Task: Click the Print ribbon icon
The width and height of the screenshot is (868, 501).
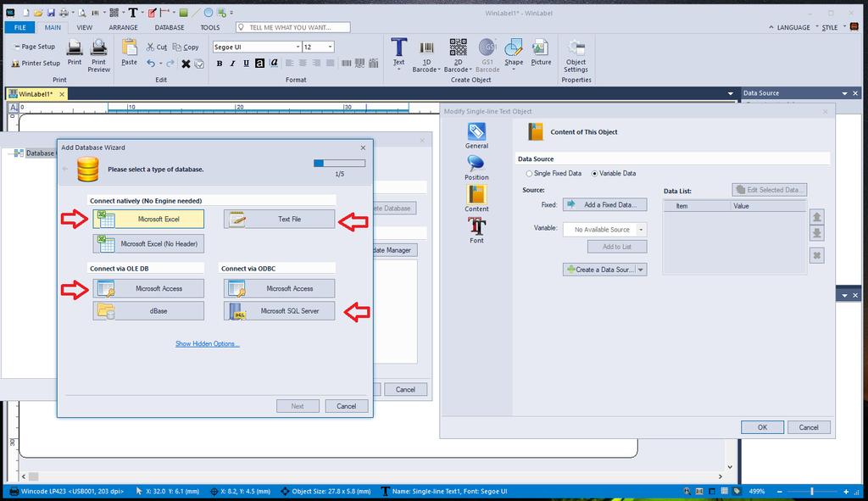Action: point(75,53)
